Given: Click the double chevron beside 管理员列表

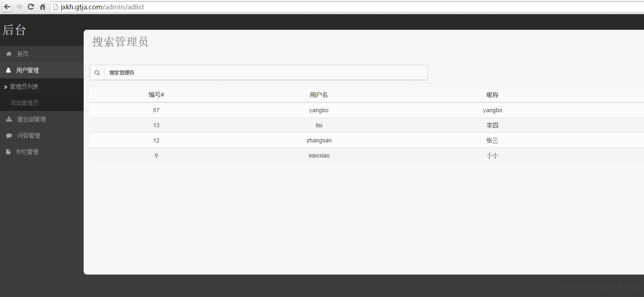Looking at the screenshot, I should [x=6, y=87].
